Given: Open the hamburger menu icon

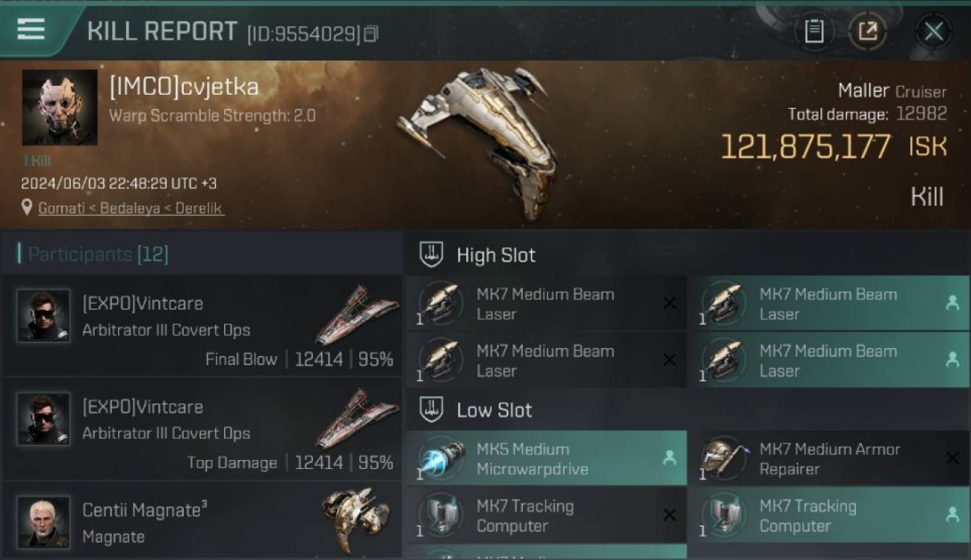Looking at the screenshot, I should pos(31,30).
